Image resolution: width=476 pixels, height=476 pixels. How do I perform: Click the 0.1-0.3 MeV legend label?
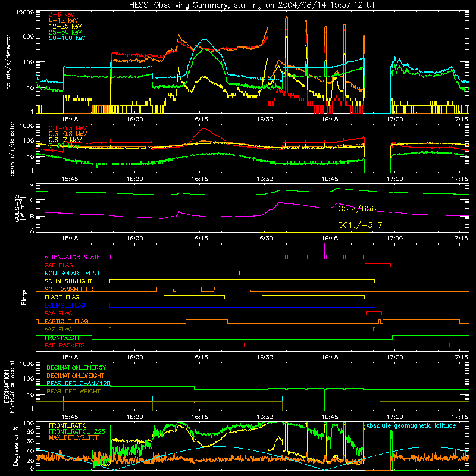coord(68,128)
